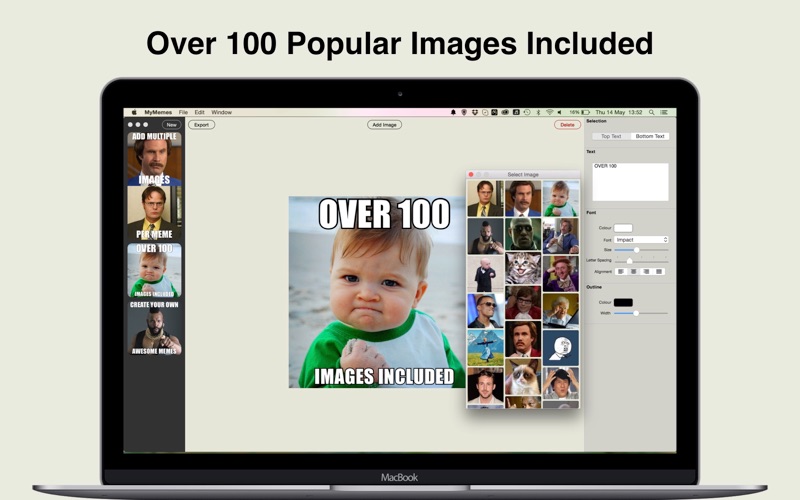Click the Bluetooth status icon
The image size is (800, 500).
[x=538, y=112]
